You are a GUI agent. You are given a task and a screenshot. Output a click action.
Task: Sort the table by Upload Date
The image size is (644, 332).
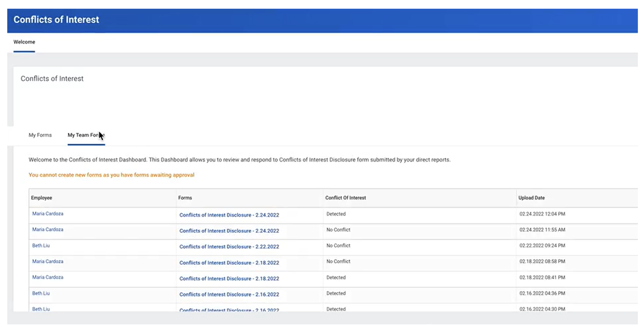click(532, 198)
